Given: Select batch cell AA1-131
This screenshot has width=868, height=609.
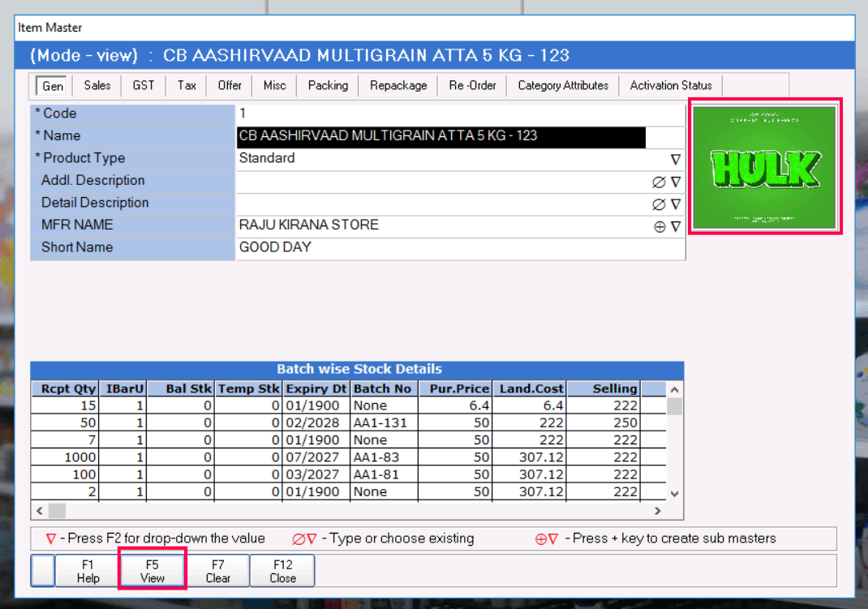Looking at the screenshot, I should (x=384, y=422).
